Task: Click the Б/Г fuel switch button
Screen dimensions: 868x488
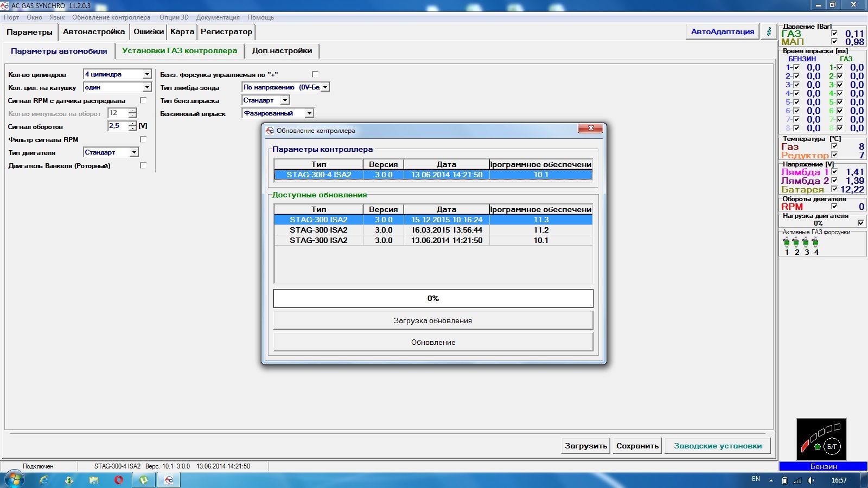Action: pyautogui.click(x=832, y=446)
